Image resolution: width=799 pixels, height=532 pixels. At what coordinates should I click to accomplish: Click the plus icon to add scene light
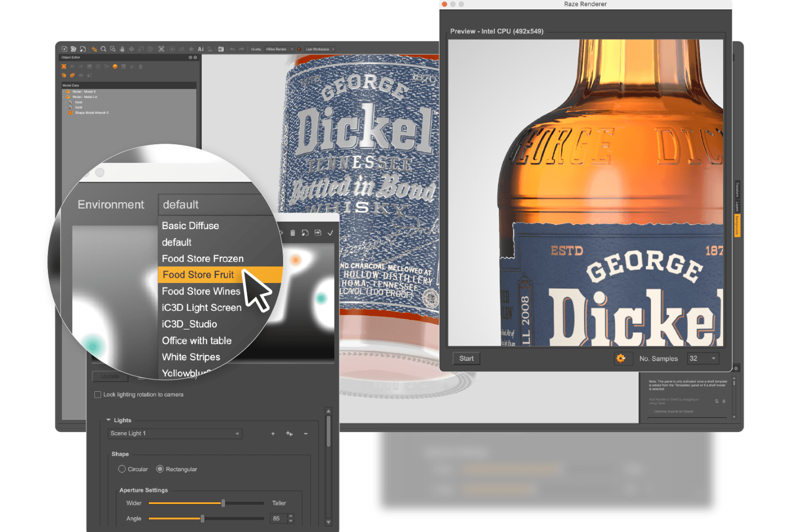tap(273, 434)
